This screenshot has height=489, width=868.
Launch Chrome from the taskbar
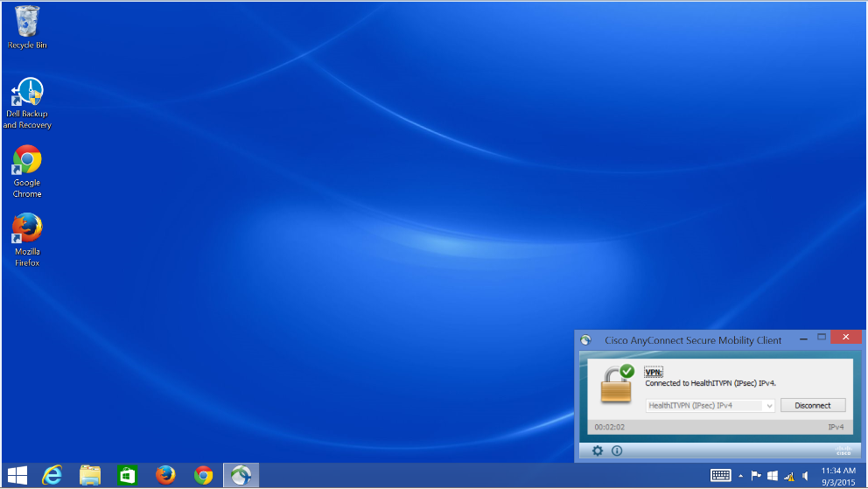click(x=203, y=475)
